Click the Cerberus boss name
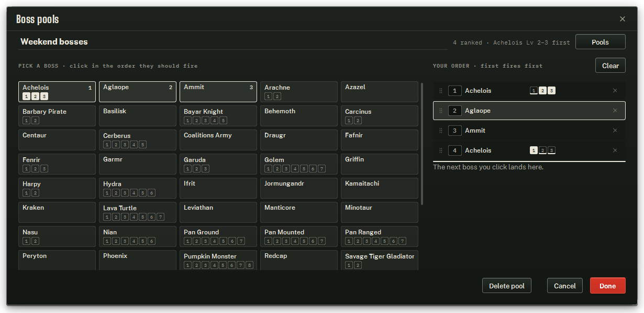644x313 pixels. pyautogui.click(x=117, y=136)
